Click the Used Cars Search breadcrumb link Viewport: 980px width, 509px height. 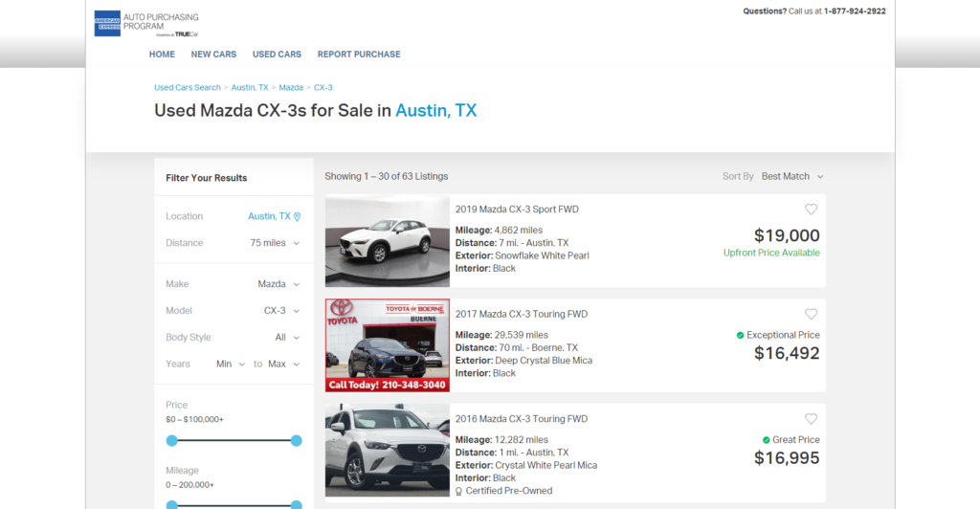click(x=188, y=88)
